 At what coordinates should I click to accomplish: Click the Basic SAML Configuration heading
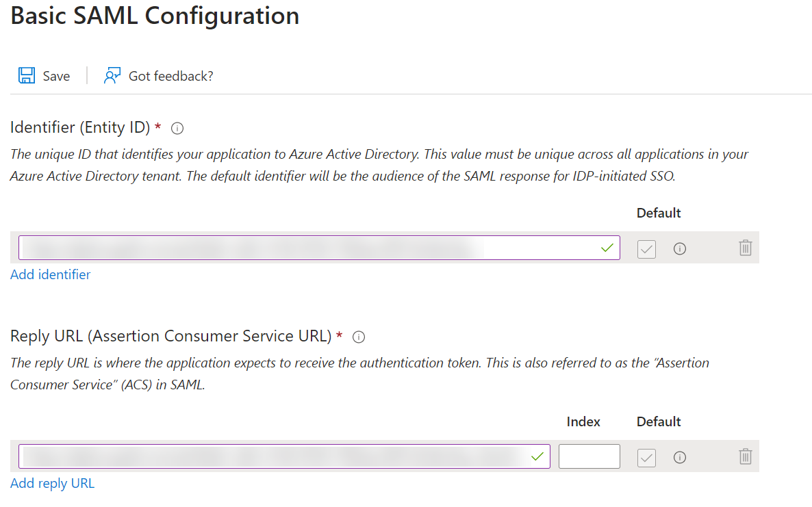click(x=154, y=16)
